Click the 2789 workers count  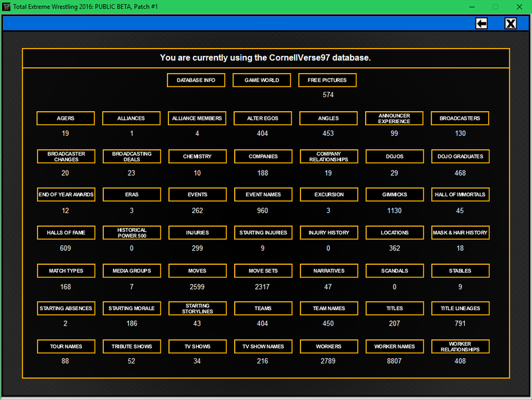(x=328, y=361)
